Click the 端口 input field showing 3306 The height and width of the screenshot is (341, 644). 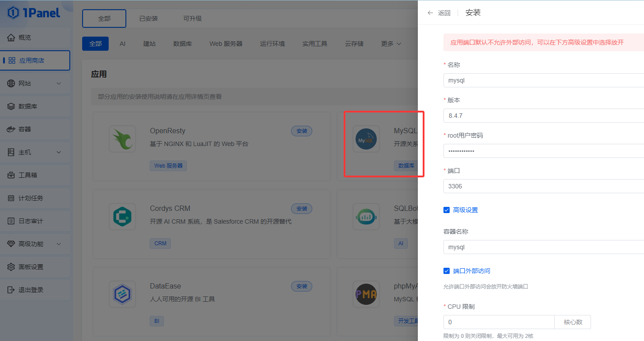[x=543, y=186]
